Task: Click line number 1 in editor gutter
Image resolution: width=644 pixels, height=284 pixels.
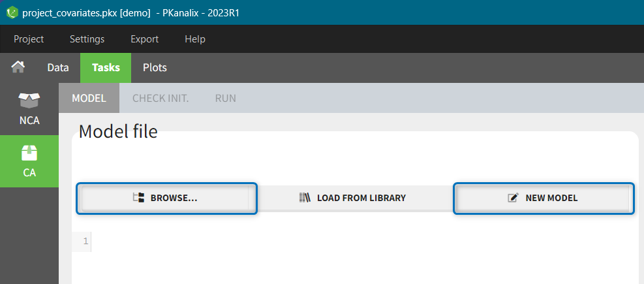Action: [85, 242]
